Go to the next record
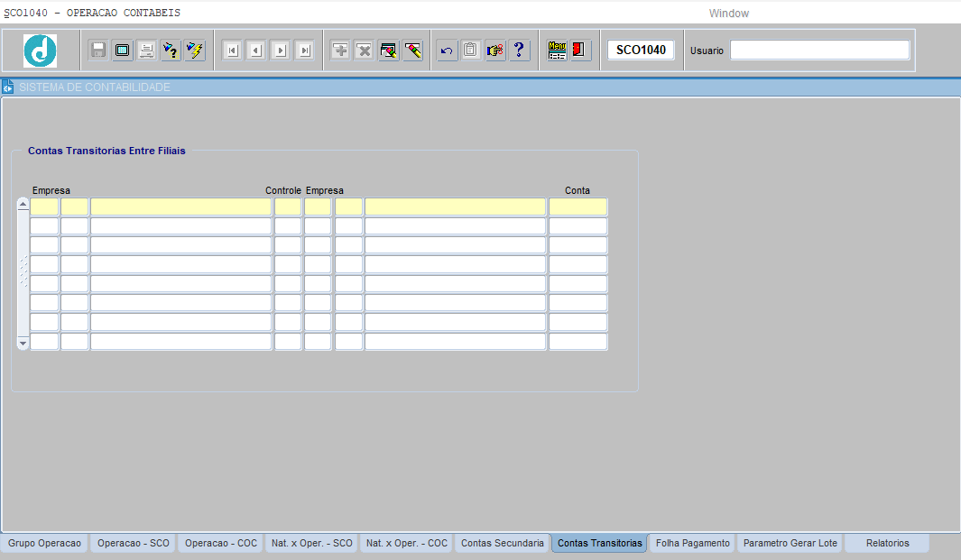 (x=281, y=50)
